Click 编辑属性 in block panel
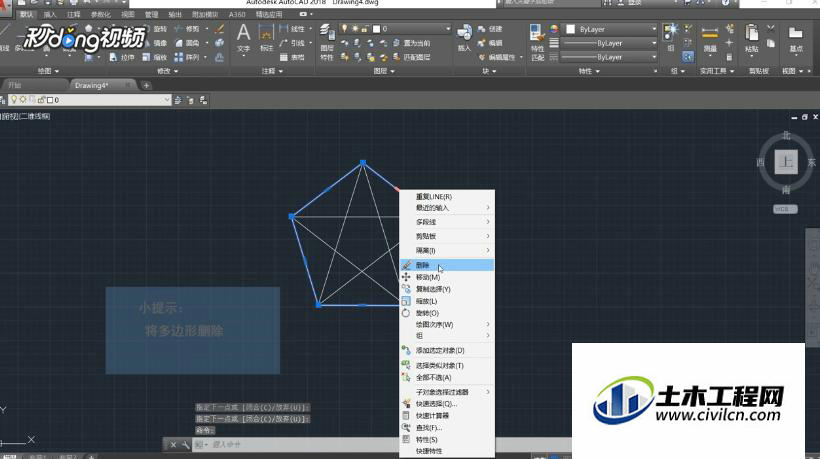Viewport: 820px width, 459px height. coord(497,57)
